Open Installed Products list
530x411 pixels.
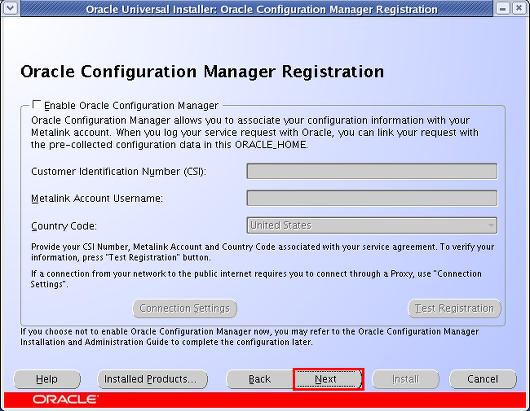[152, 379]
